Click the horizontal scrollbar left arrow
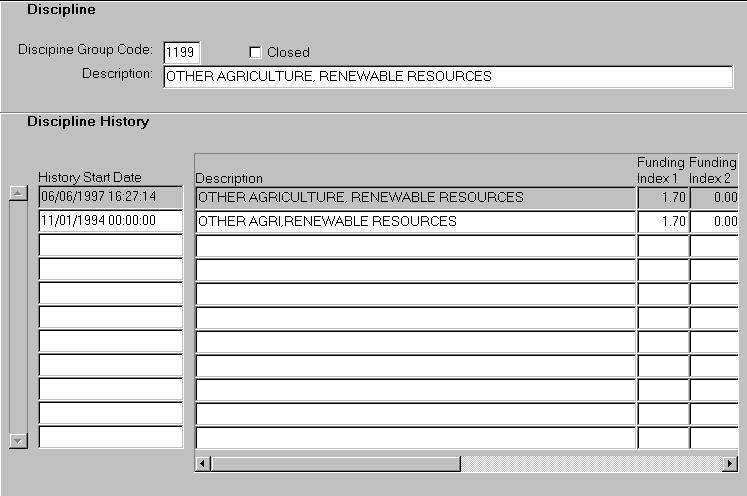 pyautogui.click(x=203, y=464)
